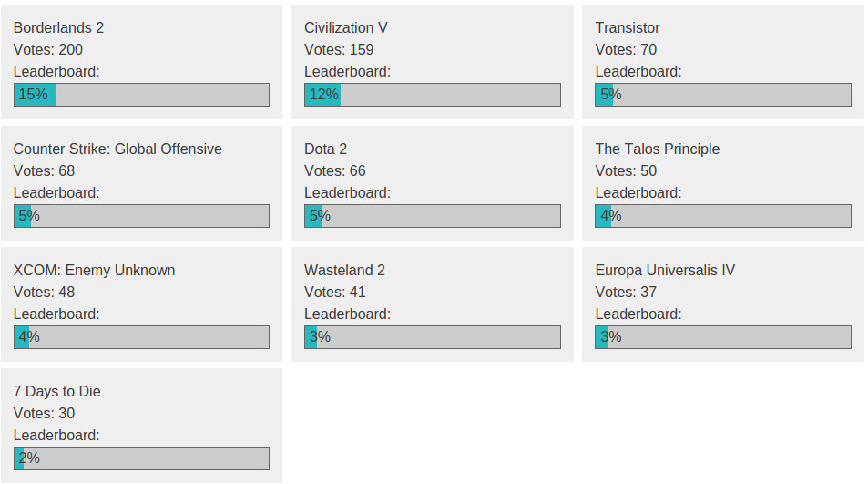Select Europa Universalis IV title

tap(665, 270)
